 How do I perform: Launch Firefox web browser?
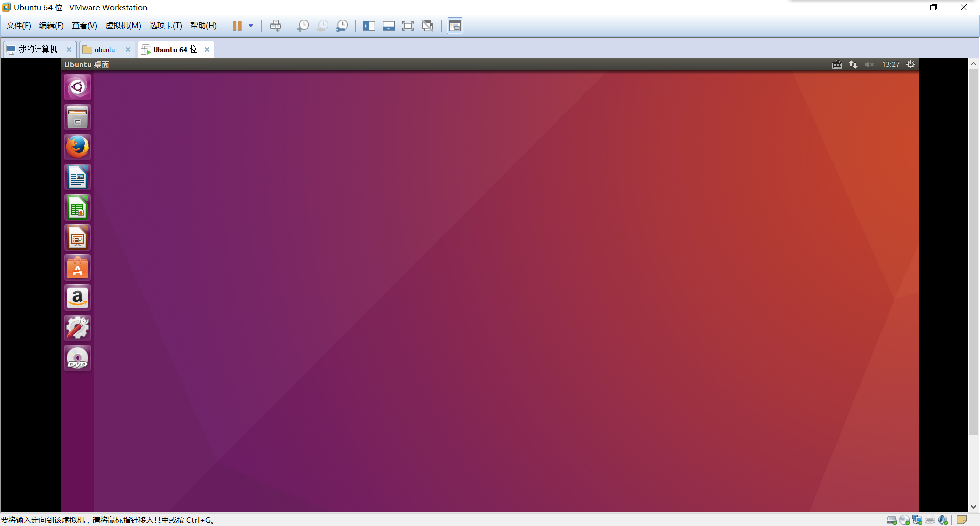click(x=78, y=147)
